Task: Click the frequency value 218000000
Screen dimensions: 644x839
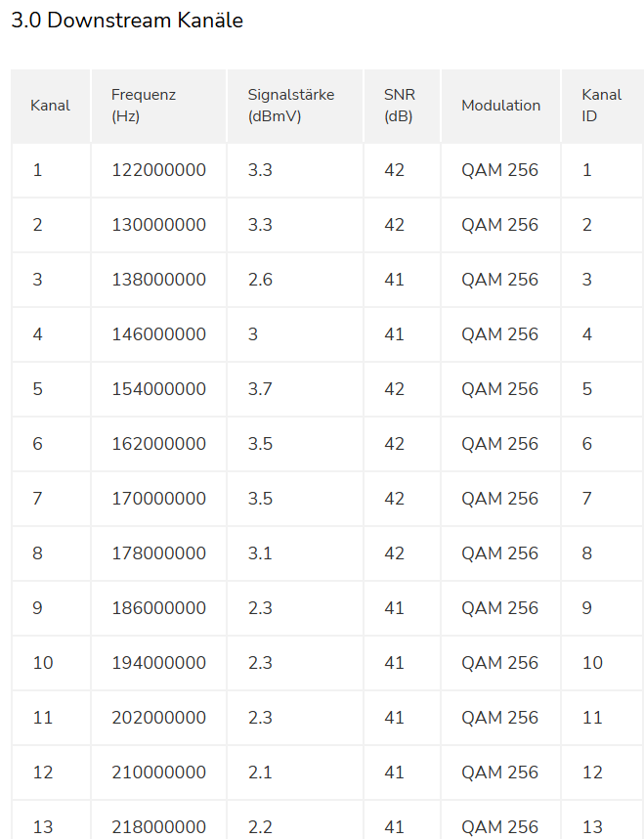Action: pos(158,826)
